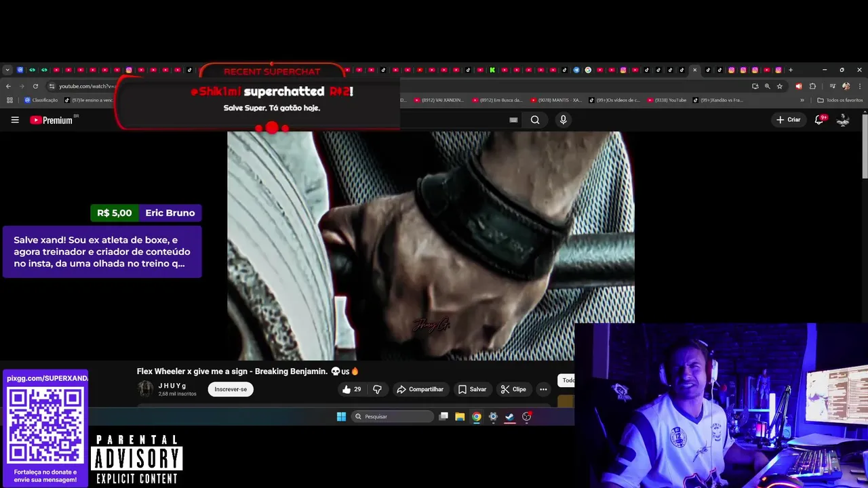Open Steam from the taskbar
The image size is (868, 488).
(509, 417)
